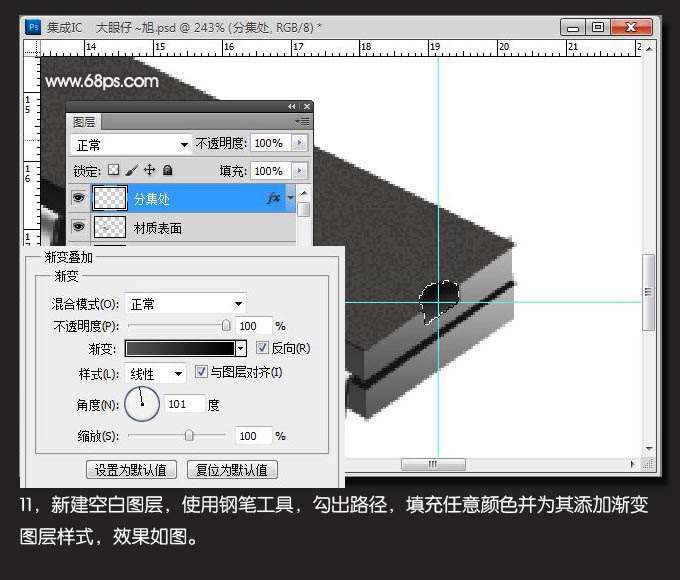Uncheck the 反向 reverse checkbox
This screenshot has height=580, width=680.
click(262, 348)
